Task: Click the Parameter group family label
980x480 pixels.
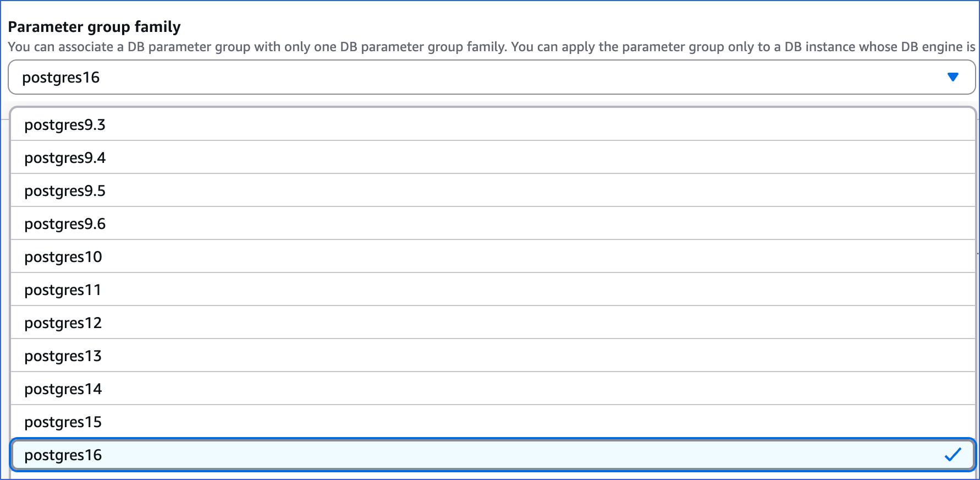Action: click(x=95, y=25)
